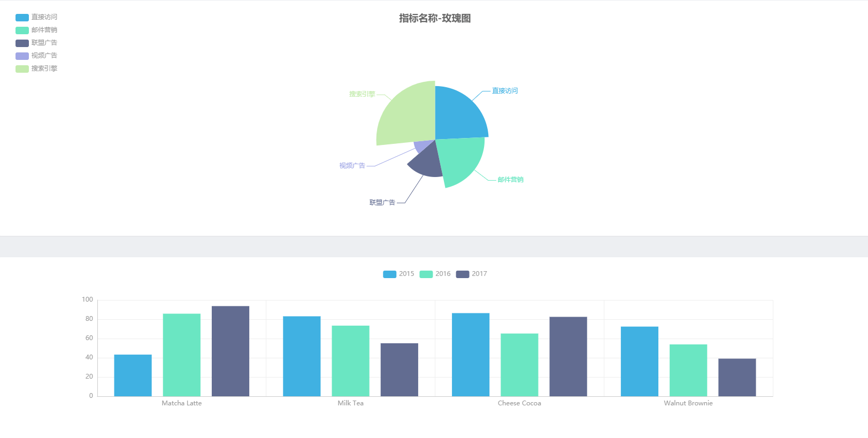Click Walnut Brownie 2016 green bar
Screen dimensions: 868x438
688,371
